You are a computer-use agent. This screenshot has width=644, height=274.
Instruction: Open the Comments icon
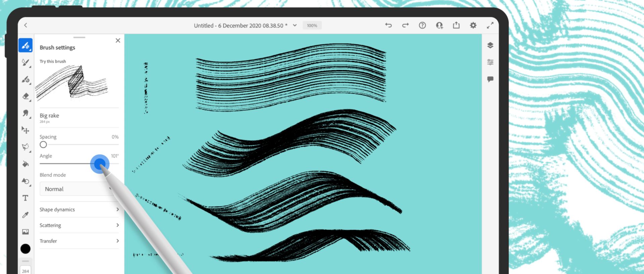click(490, 79)
